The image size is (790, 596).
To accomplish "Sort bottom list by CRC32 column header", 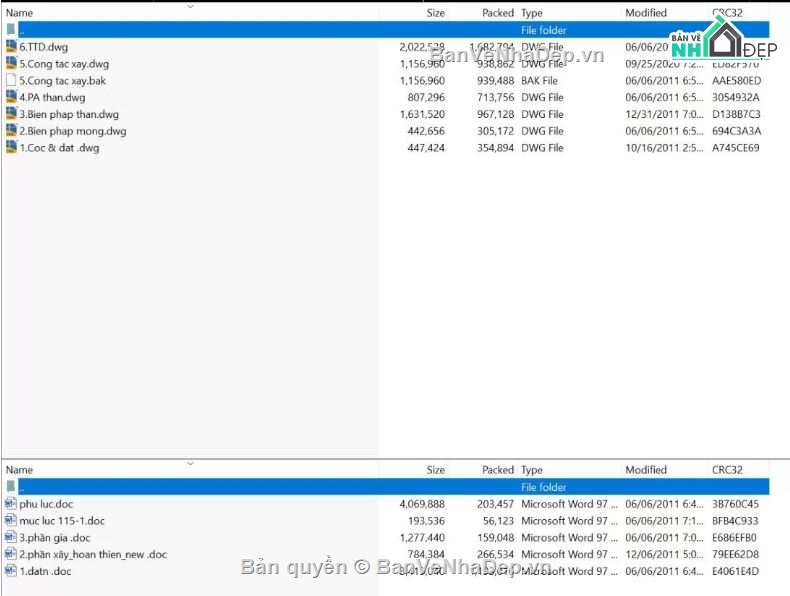I will 727,470.
